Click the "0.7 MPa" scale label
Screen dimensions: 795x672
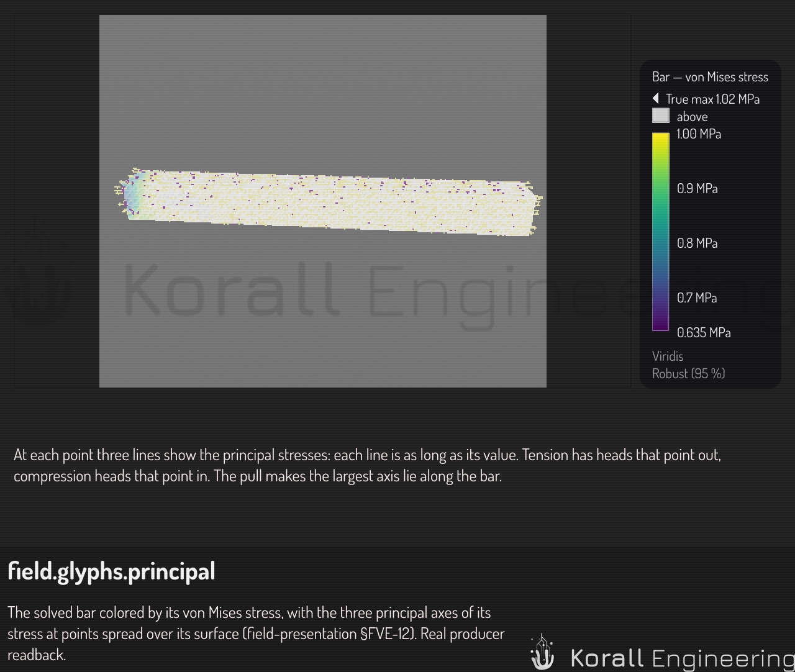pos(697,297)
